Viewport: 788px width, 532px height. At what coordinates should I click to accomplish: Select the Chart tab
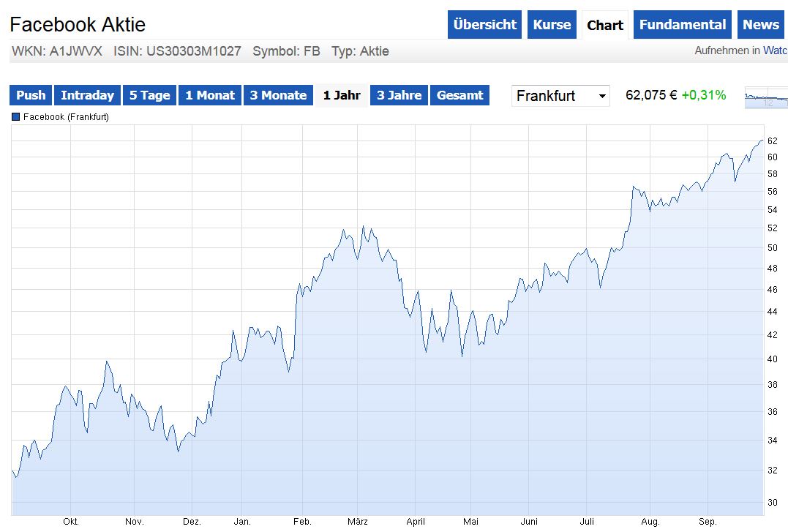click(605, 24)
